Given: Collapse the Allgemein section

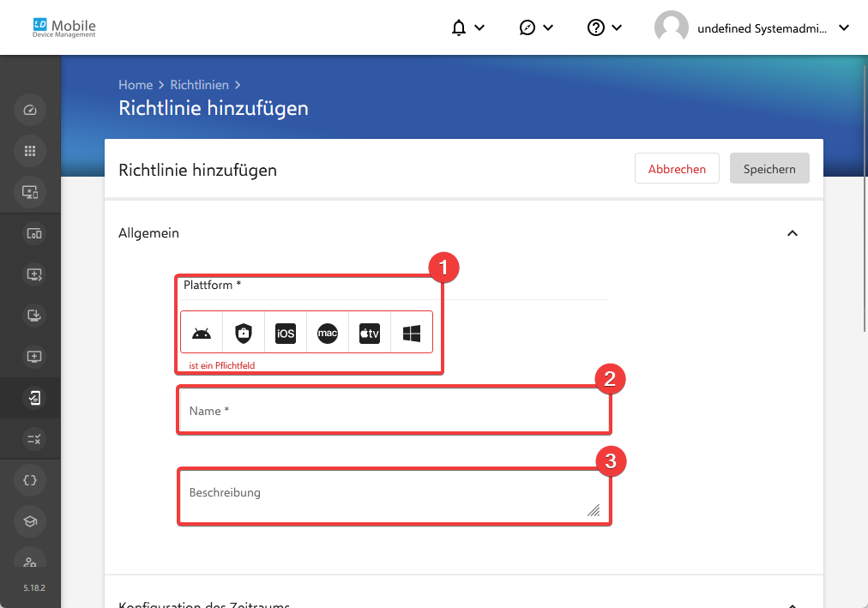Looking at the screenshot, I should [793, 233].
